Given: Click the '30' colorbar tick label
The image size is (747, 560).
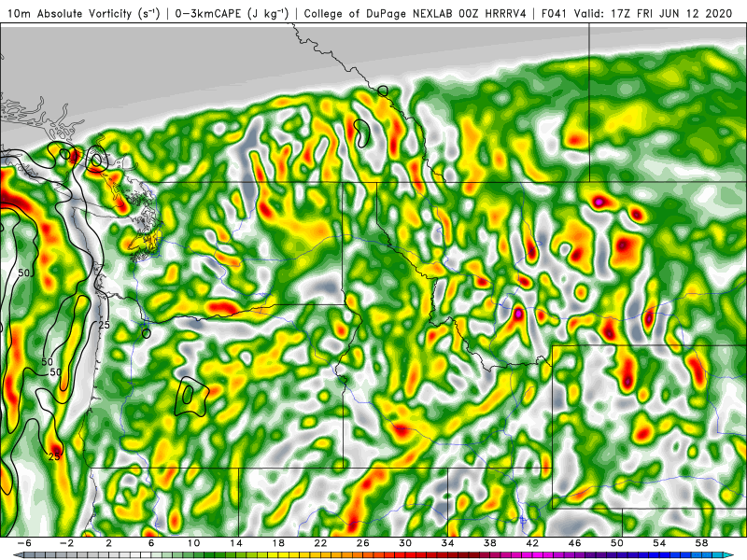Looking at the screenshot, I should 405,543.
